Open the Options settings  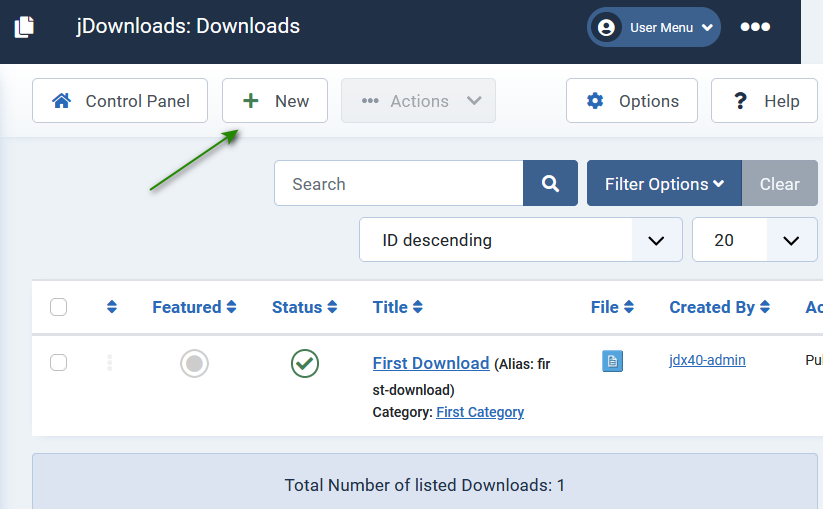(632, 101)
